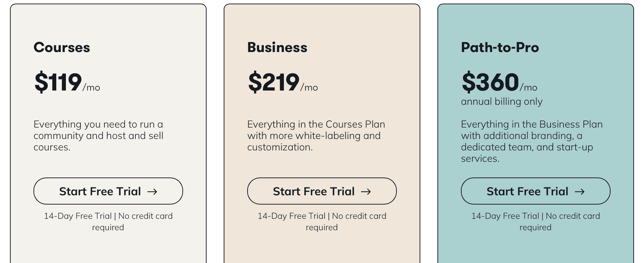Viewport: 644px width, 263px height.
Task: Start Free Trial for the Path-to-Pro plan
Action: point(535,191)
